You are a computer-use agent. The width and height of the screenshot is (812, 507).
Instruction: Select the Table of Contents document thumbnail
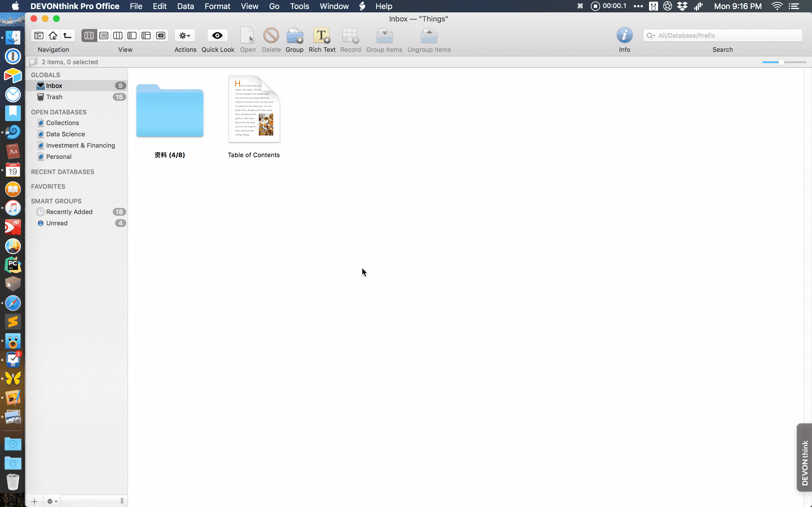pyautogui.click(x=254, y=109)
